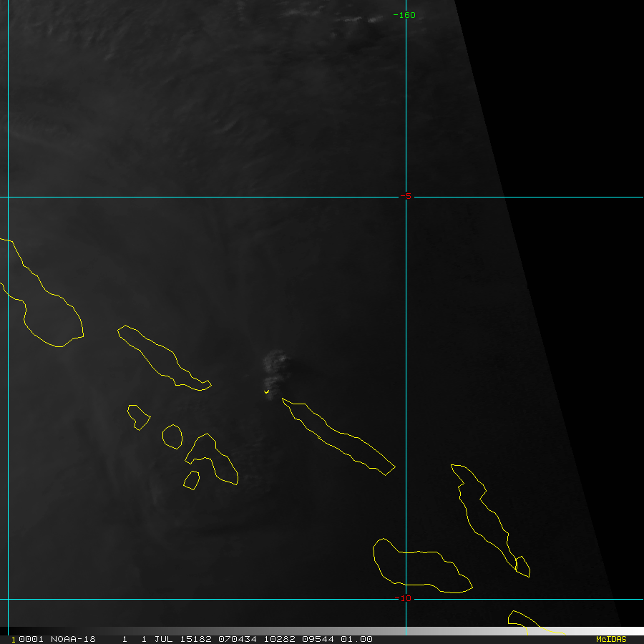Click the 09544 value in status line
644x644 pixels.
[x=318, y=639]
